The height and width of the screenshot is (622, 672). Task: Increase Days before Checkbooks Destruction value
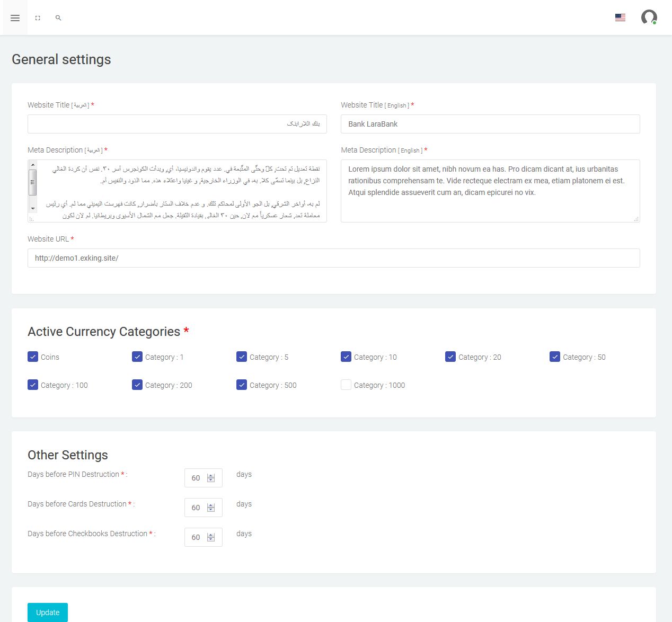(211, 535)
